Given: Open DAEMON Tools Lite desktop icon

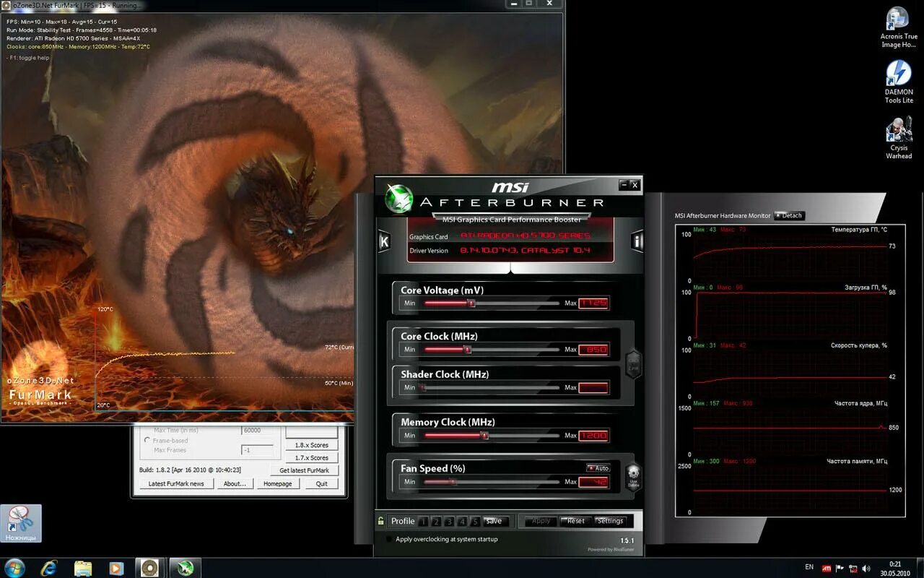Looking at the screenshot, I should tap(899, 82).
